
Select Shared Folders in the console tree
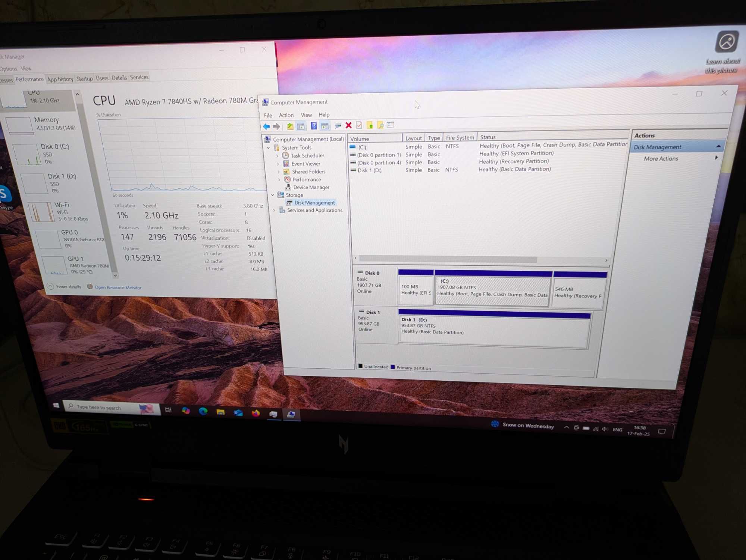point(308,172)
